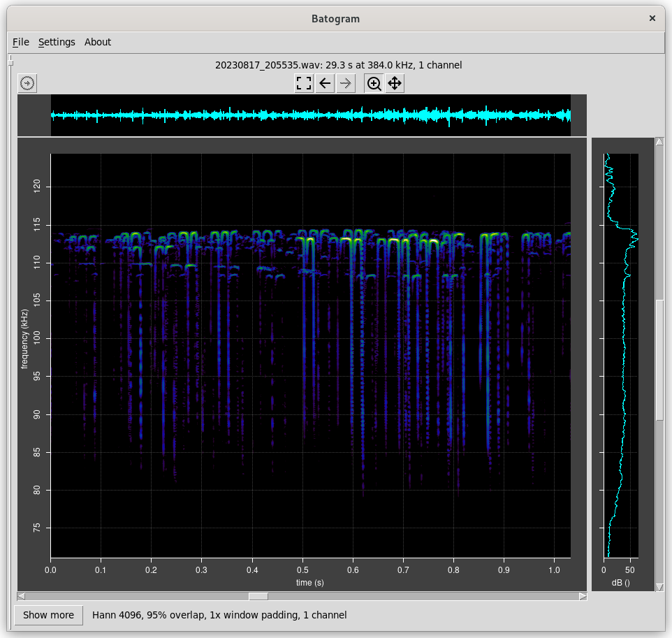Click vertical scrollbar down arrow
This screenshot has height=638, width=672.
coord(659,587)
